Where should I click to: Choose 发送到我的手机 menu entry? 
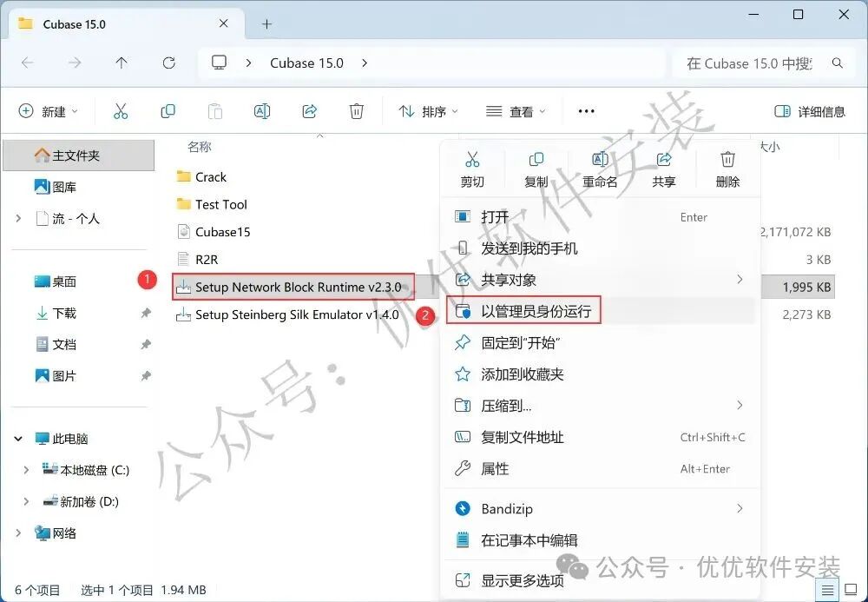click(600, 248)
